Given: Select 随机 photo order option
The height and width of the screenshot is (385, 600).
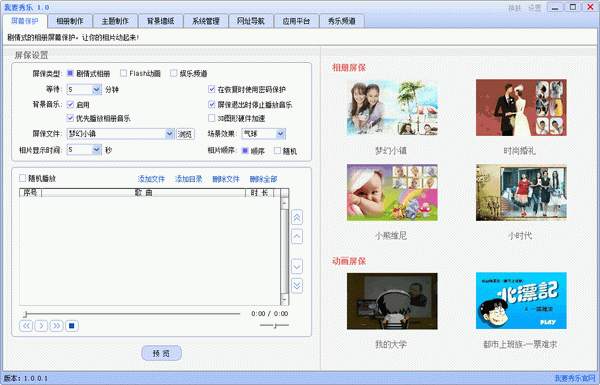Looking at the screenshot, I should pyautogui.click(x=277, y=151).
